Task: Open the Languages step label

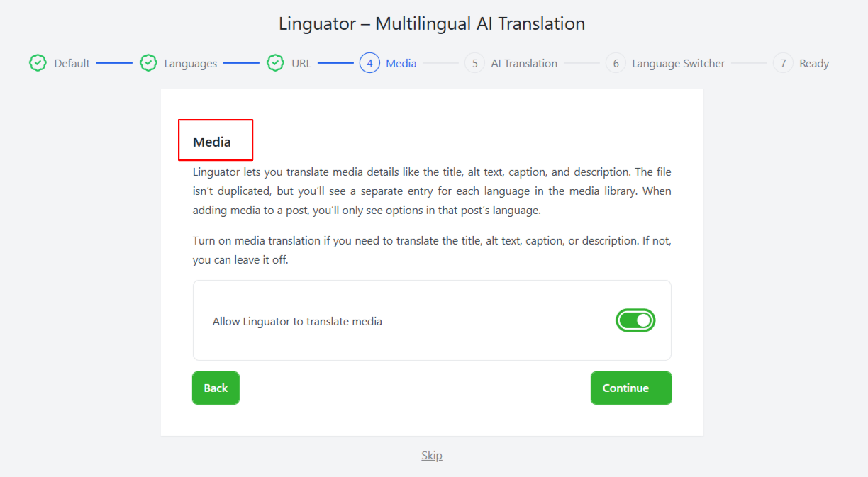Action: click(190, 64)
